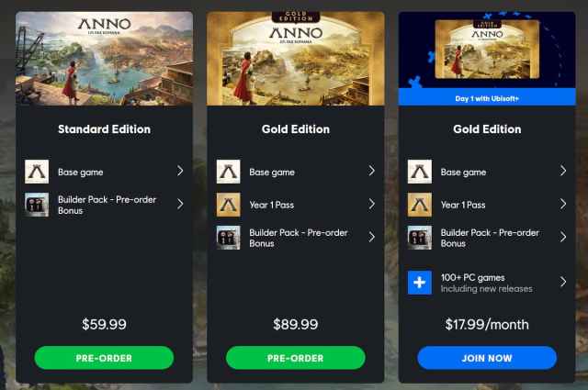The height and width of the screenshot is (390, 588).
Task: Pre-order the $59.99 Standard Edition
Action: [x=104, y=358]
